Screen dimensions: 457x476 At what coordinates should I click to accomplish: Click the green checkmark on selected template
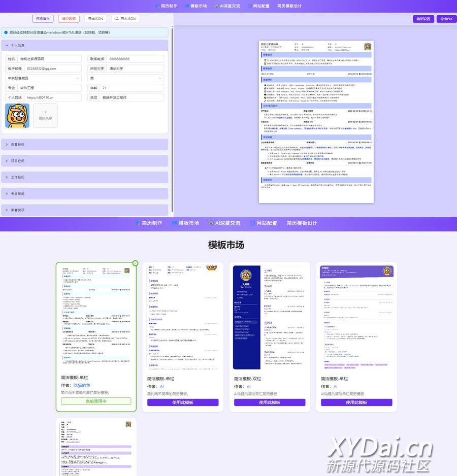click(135, 263)
